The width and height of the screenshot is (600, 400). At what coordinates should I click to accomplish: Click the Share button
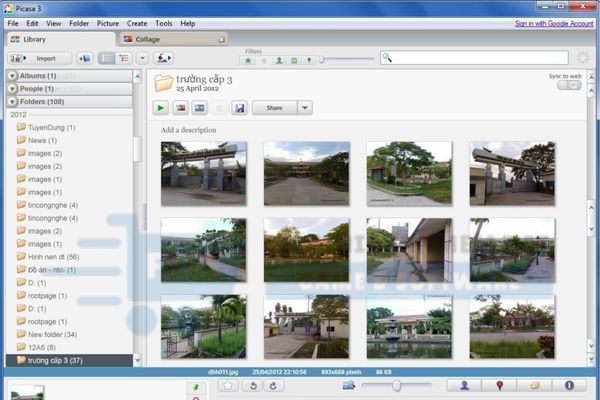pos(275,108)
